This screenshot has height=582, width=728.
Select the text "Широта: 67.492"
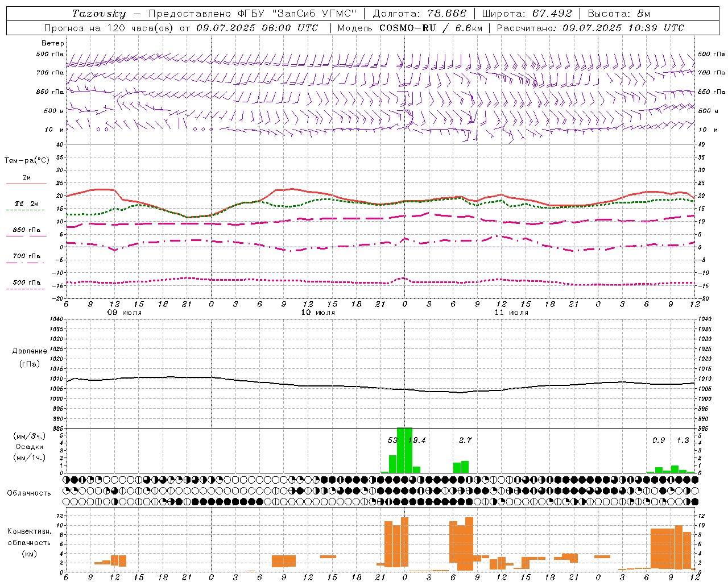coord(527,14)
